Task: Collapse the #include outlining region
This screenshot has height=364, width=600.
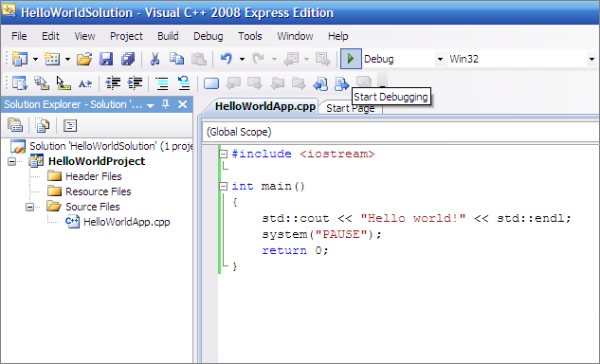Action: [x=223, y=155]
